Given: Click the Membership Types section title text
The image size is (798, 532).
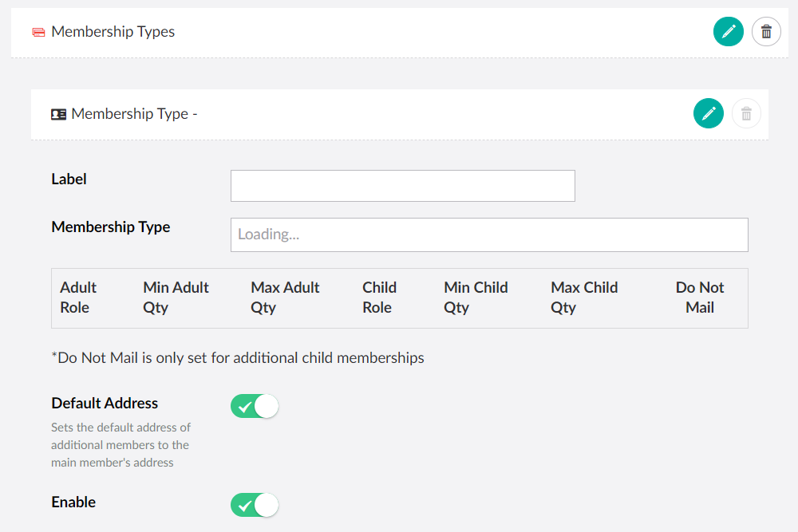Looking at the screenshot, I should click(113, 32).
